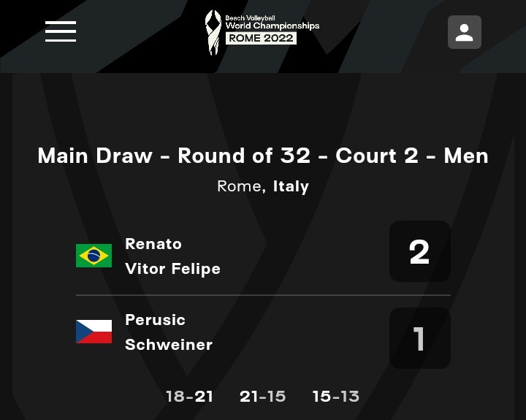Click player name Schweiner
Image resolution: width=526 pixels, height=420 pixels.
click(169, 345)
